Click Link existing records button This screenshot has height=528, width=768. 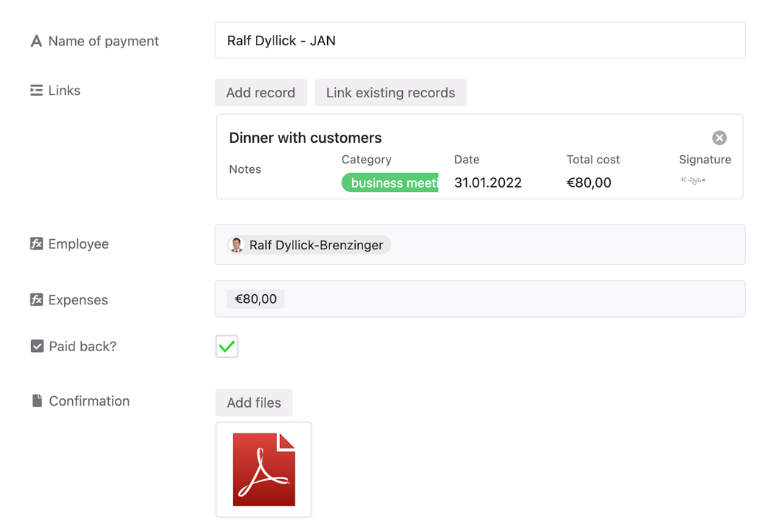coord(390,93)
